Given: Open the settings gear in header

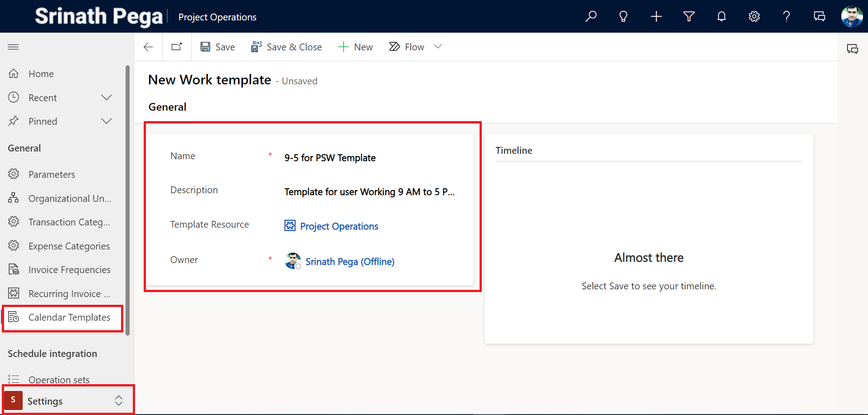Looking at the screenshot, I should [754, 17].
